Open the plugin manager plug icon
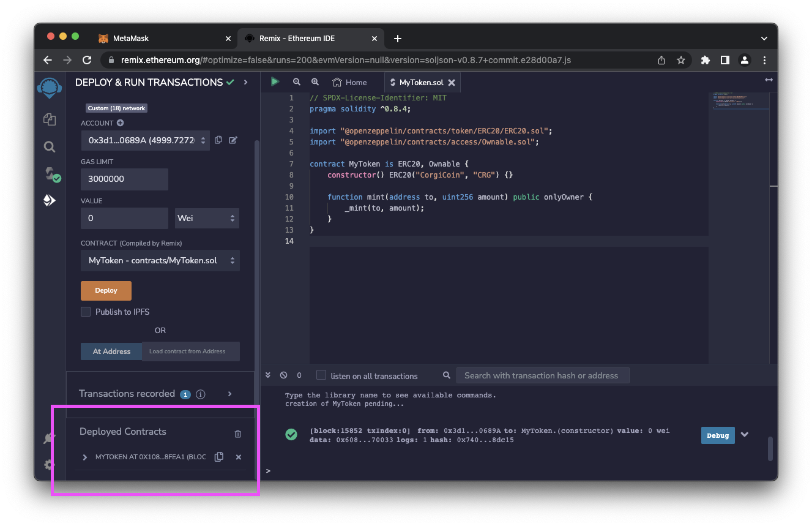This screenshot has width=812, height=526. (50, 438)
